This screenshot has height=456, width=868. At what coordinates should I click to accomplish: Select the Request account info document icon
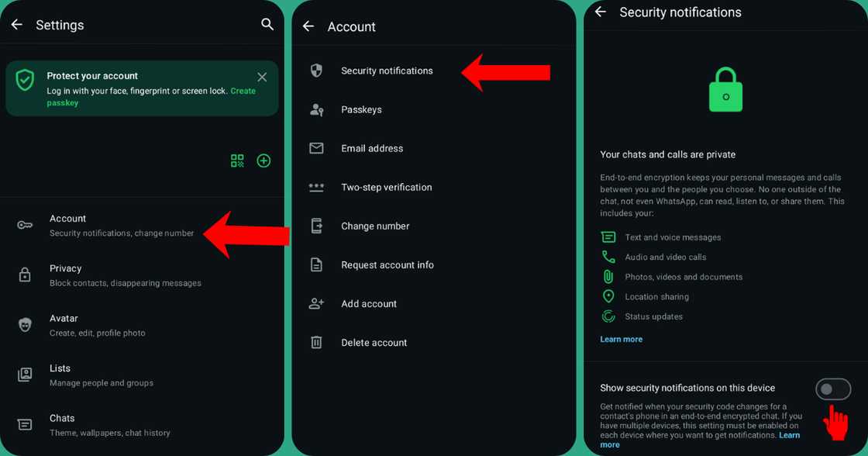point(316,264)
